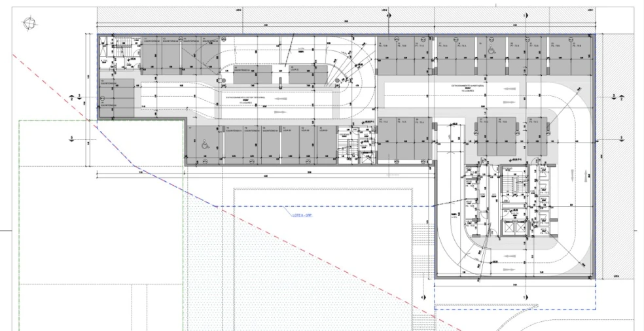This screenshot has height=331, width=644.
Task: Select the right parking block in central island
Action: click(x=307, y=73)
